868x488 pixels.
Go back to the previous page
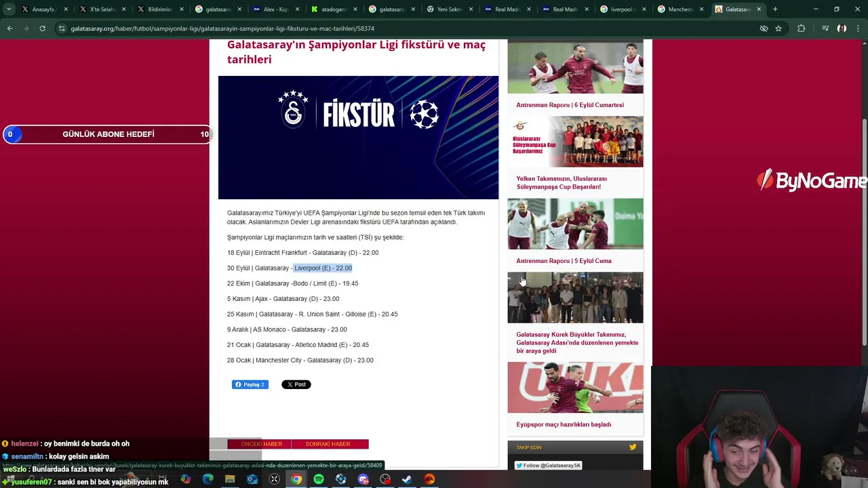9,28
